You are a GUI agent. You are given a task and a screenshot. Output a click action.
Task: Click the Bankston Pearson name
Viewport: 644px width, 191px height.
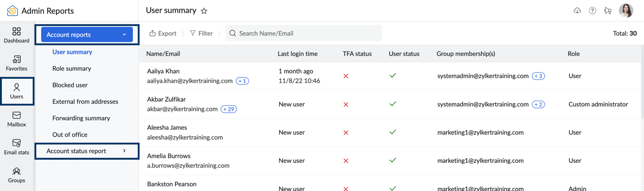tap(172, 184)
